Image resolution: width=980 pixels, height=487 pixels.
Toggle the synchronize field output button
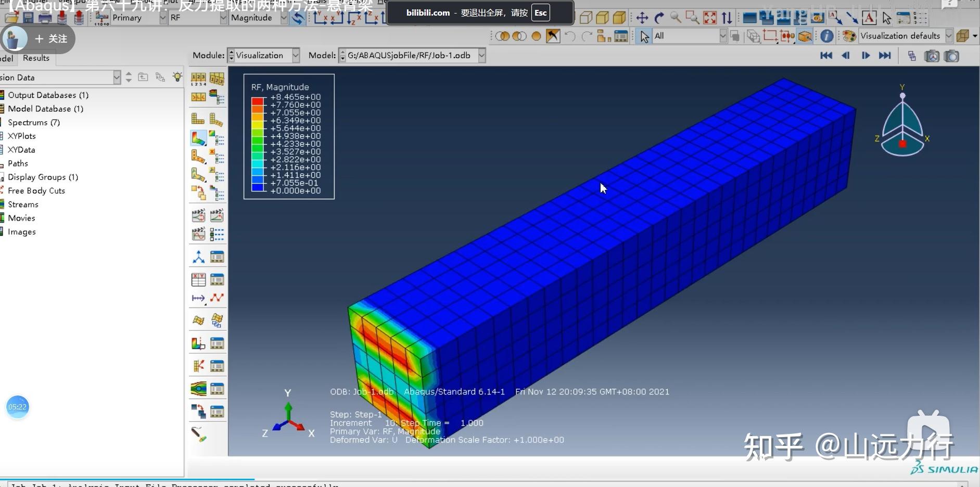(298, 18)
